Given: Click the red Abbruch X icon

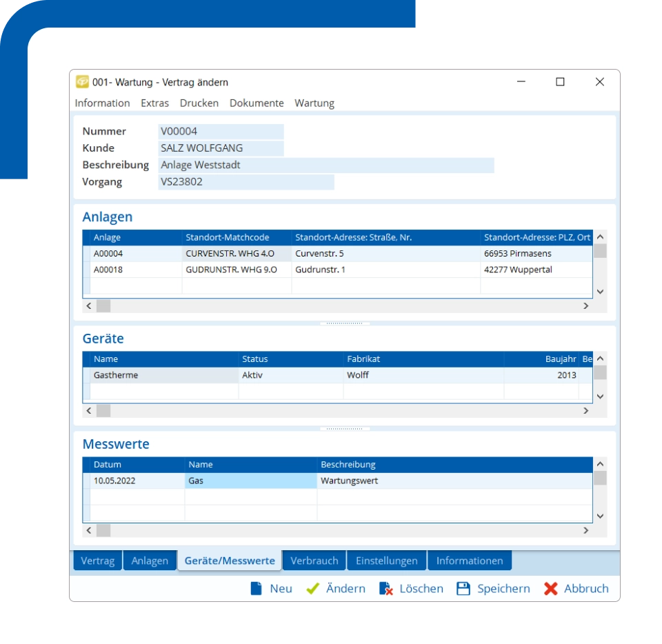Looking at the screenshot, I should tap(550, 589).
